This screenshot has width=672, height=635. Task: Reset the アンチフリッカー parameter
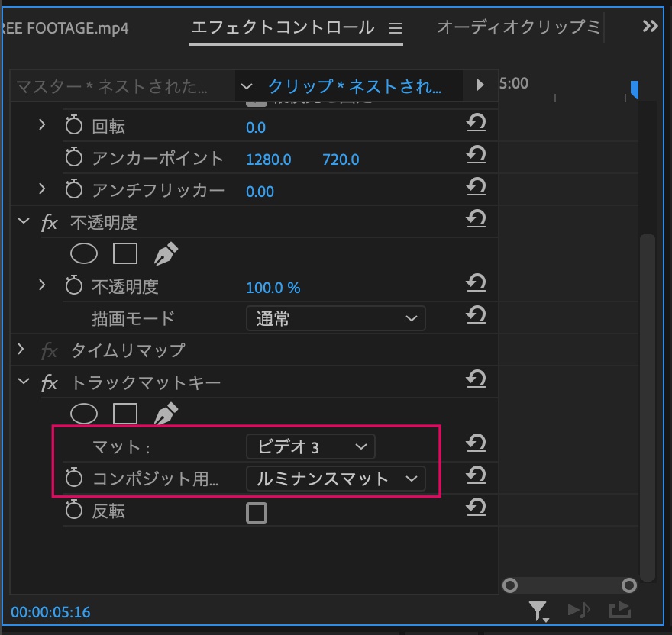pyautogui.click(x=476, y=187)
